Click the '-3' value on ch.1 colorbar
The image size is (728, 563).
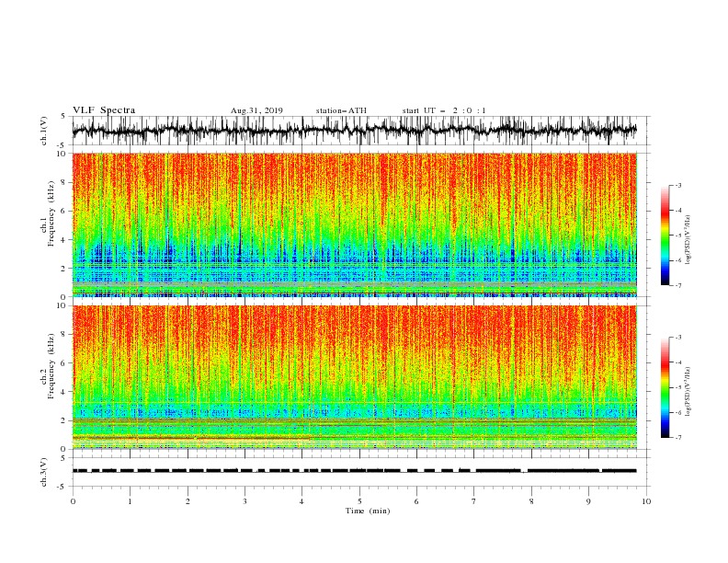tap(677, 185)
